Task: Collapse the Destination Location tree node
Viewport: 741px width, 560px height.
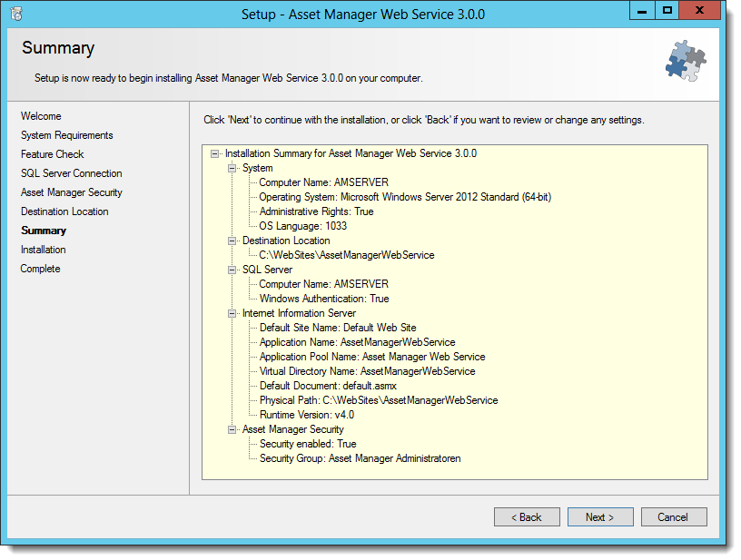Action: 232,241
